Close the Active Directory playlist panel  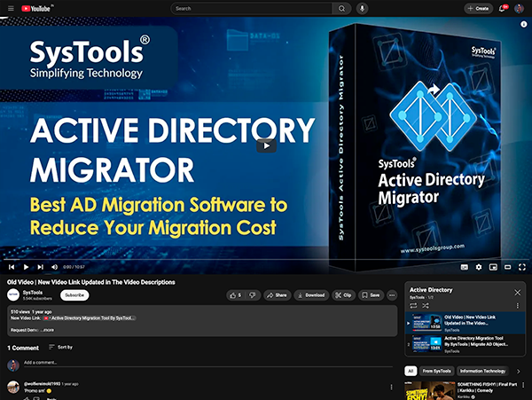[x=518, y=293]
